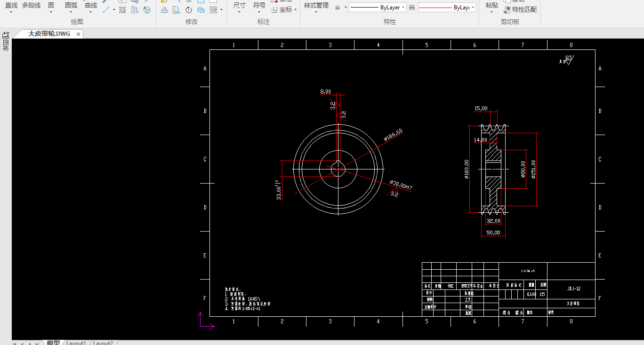This screenshot has width=644, height=345.
Task: Select the ø180,00 dimension in section view
Action: pos(467,169)
